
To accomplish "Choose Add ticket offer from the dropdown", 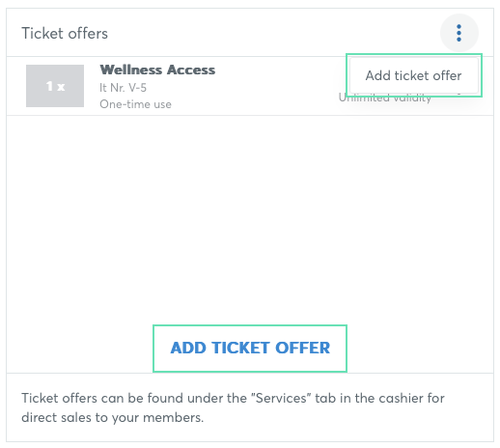I will 414,75.
